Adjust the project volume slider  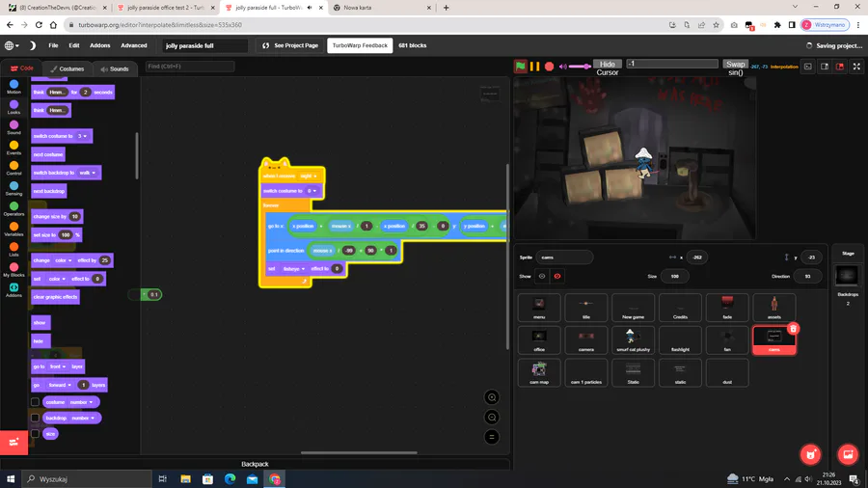coord(580,67)
